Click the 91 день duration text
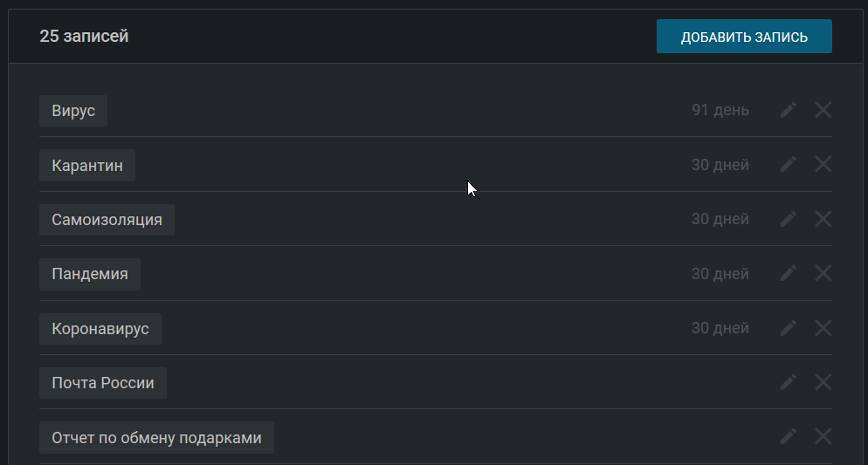The height and width of the screenshot is (465, 868). (720, 111)
